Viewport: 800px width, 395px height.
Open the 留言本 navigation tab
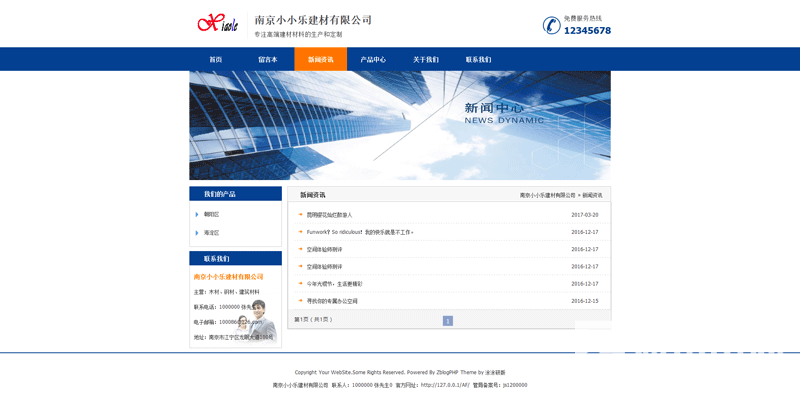(x=268, y=59)
